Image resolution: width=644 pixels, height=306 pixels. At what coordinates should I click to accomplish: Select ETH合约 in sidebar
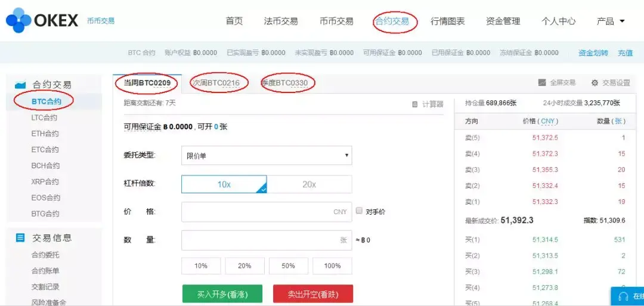(x=45, y=134)
